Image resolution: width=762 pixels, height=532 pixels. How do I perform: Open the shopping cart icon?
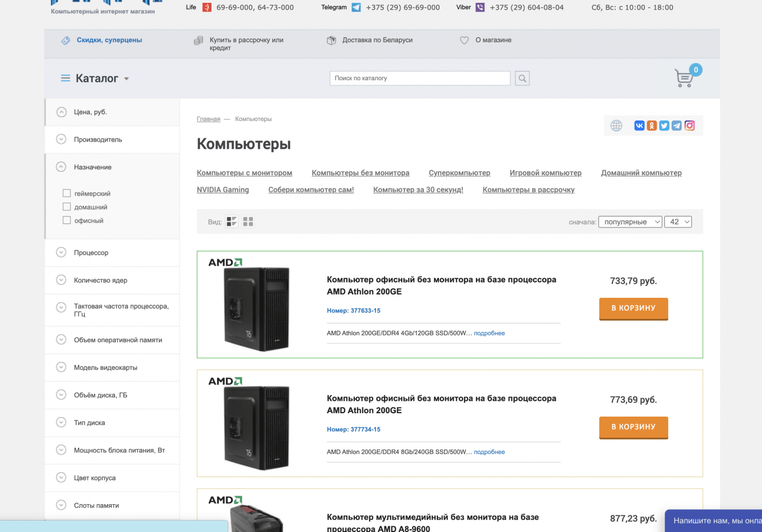pos(684,78)
